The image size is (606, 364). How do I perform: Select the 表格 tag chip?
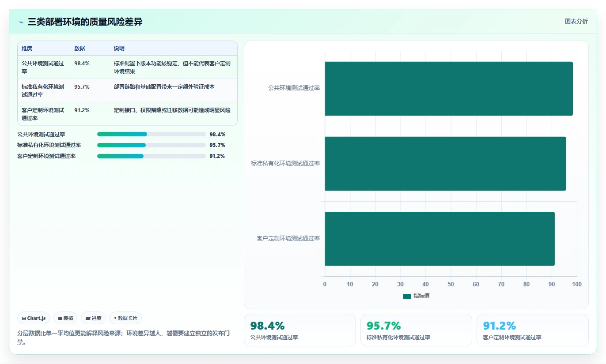[x=65, y=318]
